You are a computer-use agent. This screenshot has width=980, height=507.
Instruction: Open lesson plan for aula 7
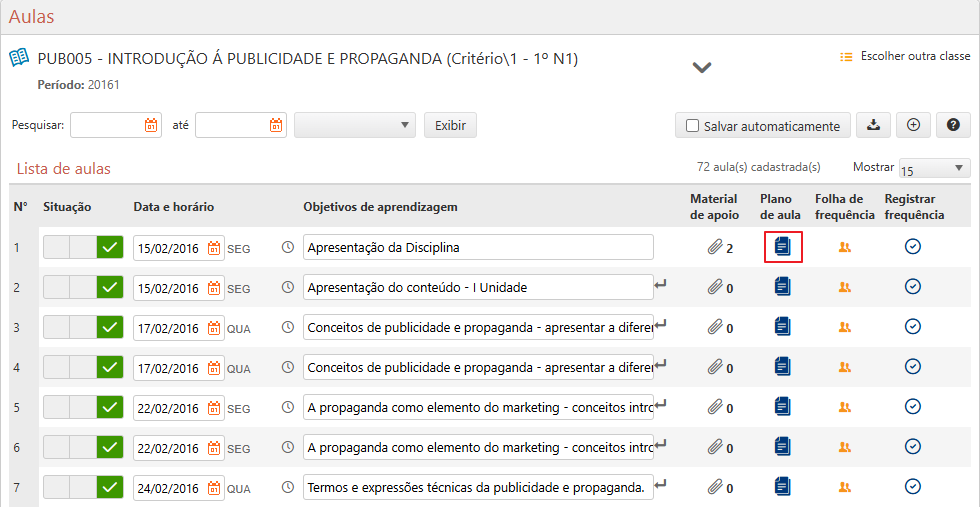783,486
